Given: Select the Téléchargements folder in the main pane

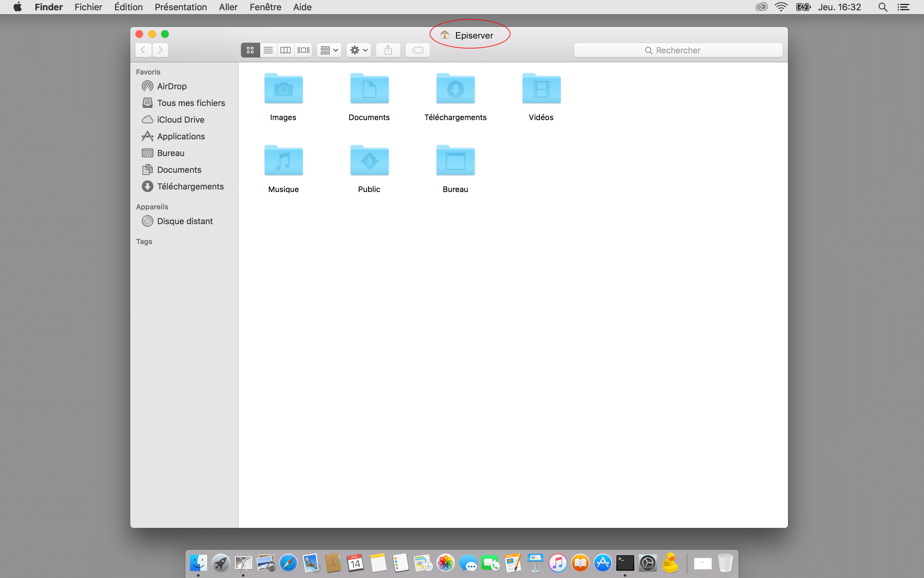Looking at the screenshot, I should coord(455,89).
